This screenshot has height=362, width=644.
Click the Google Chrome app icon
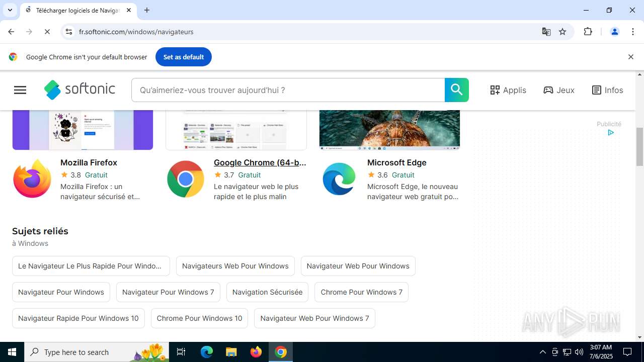tap(186, 179)
